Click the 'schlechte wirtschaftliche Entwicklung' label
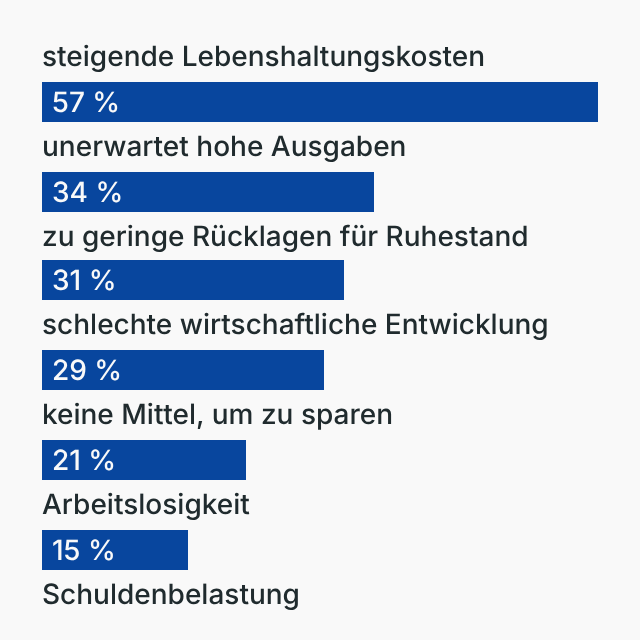 [295, 326]
